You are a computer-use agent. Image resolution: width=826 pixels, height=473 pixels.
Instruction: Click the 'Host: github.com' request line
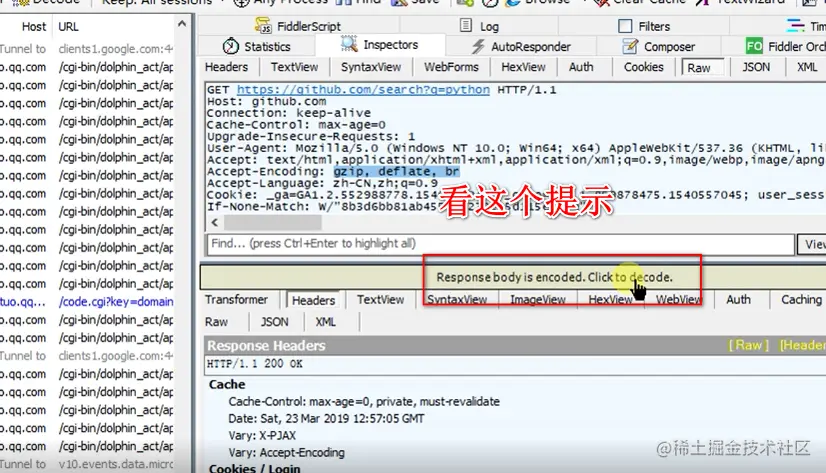267,101
